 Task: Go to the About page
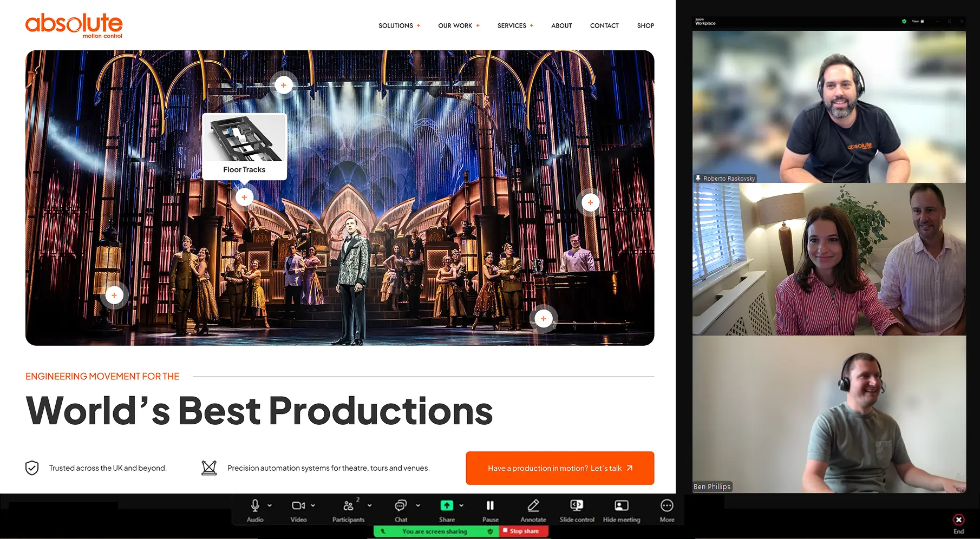click(x=561, y=25)
